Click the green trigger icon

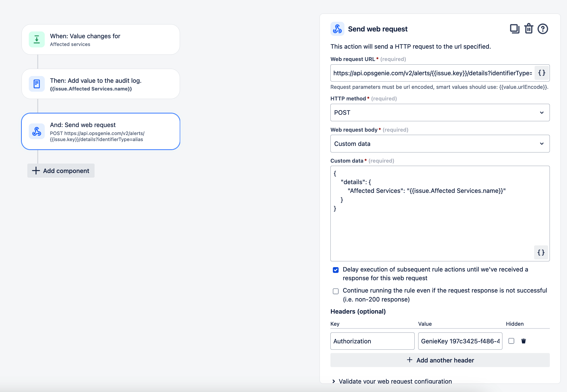[37, 39]
